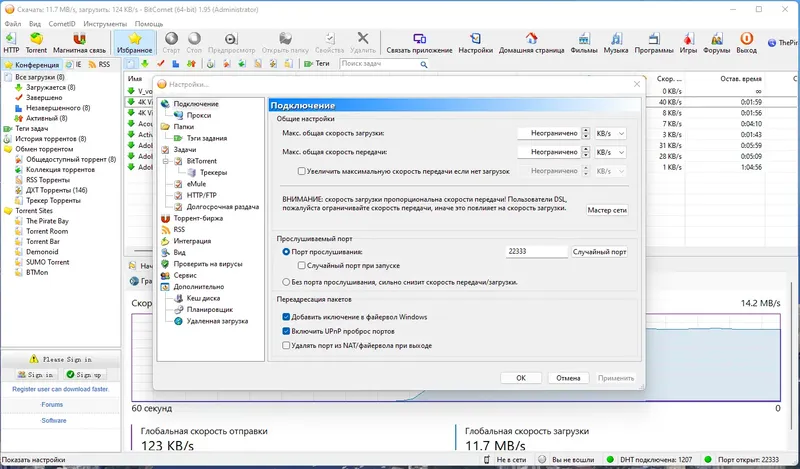Select ДХТ Торренты (146) in sidebar
Screen dimensions: 800x469
click(57, 190)
